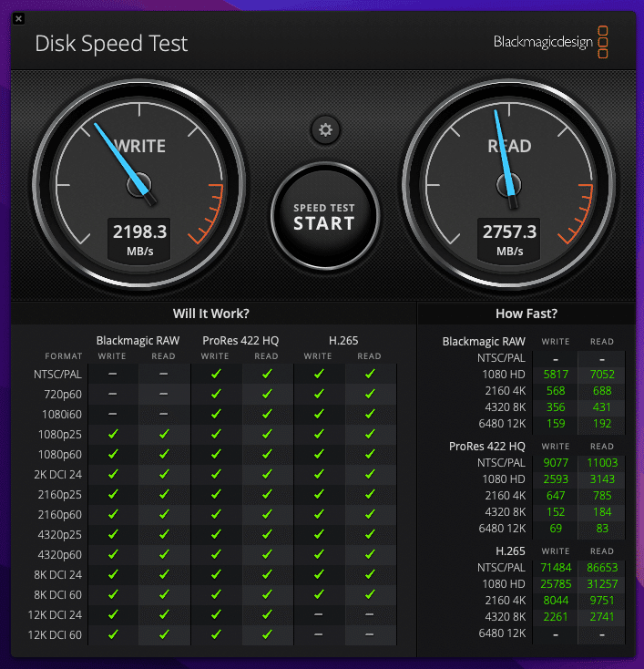The image size is (644, 669).
Task: Click the 1080p60 format row label
Action: (60, 455)
